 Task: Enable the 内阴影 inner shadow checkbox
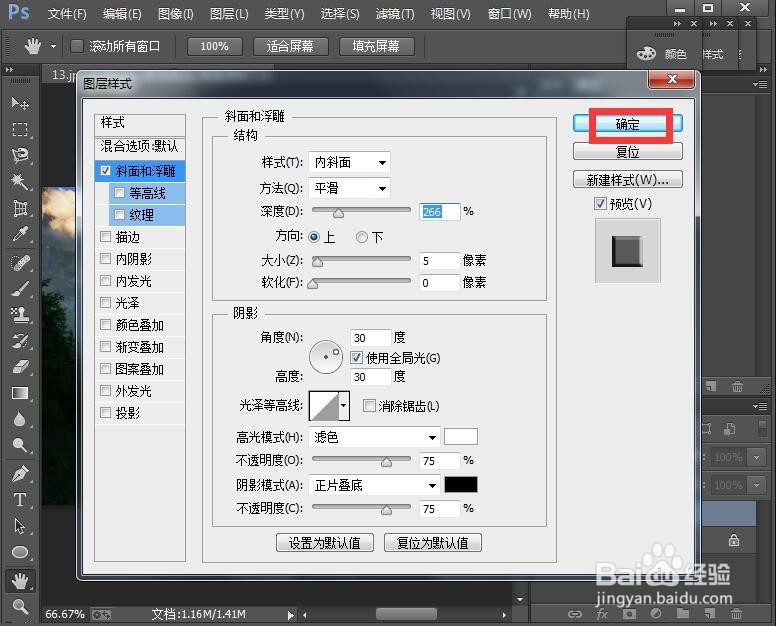(105, 258)
